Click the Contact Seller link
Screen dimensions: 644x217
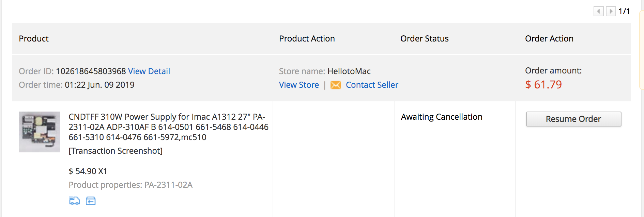coord(372,85)
